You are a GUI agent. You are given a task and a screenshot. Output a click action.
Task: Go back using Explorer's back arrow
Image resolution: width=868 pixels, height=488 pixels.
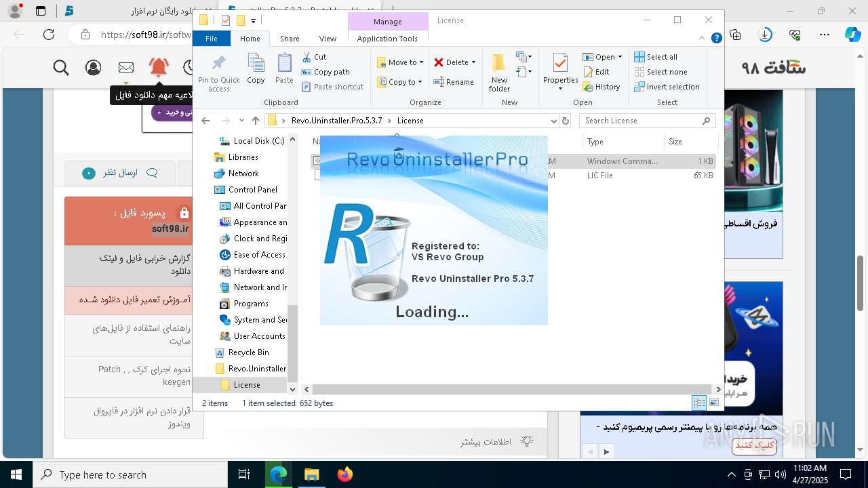[205, 121]
